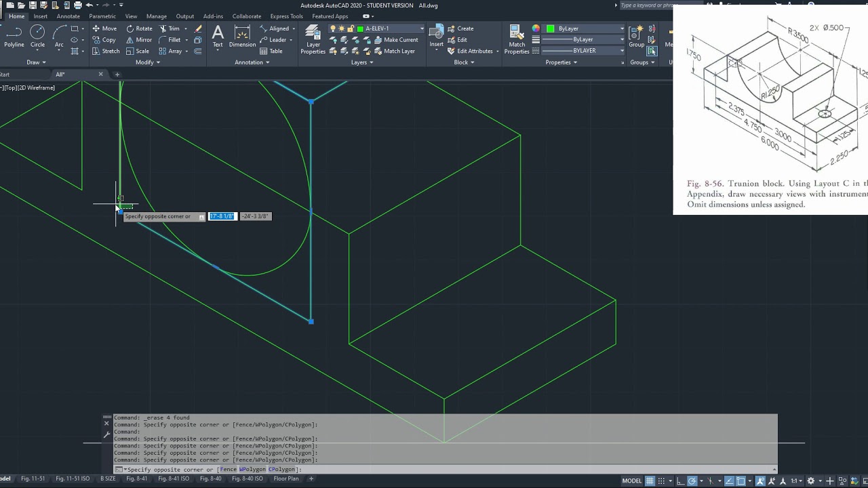Add a new drawing tab with plus
This screenshot has width=868, height=488.
coord(117,75)
